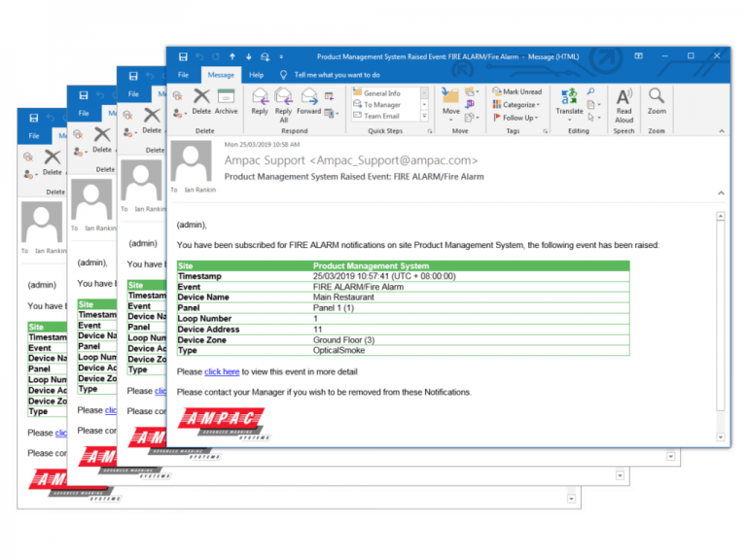Click the message body vertical scrollbar
Screen dimensions: 747x560
721,311
